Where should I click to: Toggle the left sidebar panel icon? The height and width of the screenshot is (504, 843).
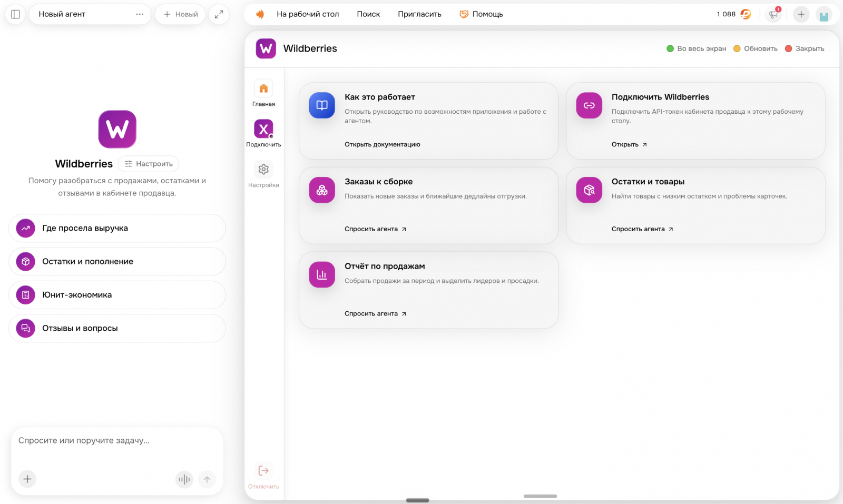(15, 14)
